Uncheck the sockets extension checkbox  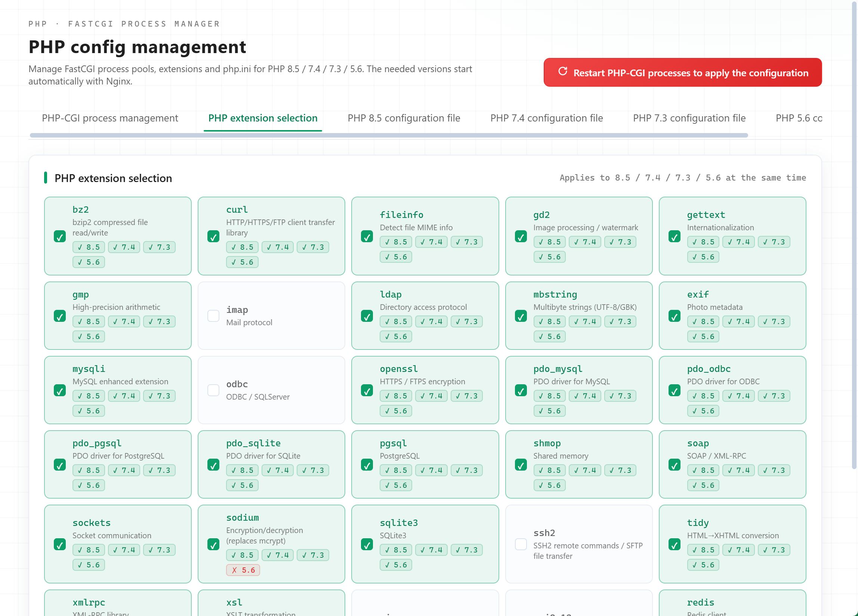click(x=60, y=545)
